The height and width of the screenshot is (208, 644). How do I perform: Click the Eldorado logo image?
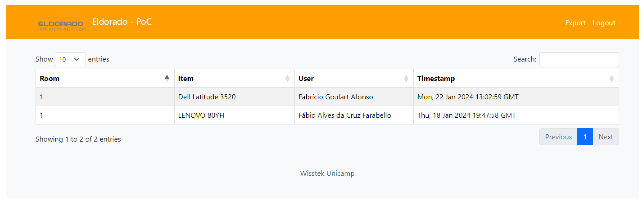pos(62,23)
